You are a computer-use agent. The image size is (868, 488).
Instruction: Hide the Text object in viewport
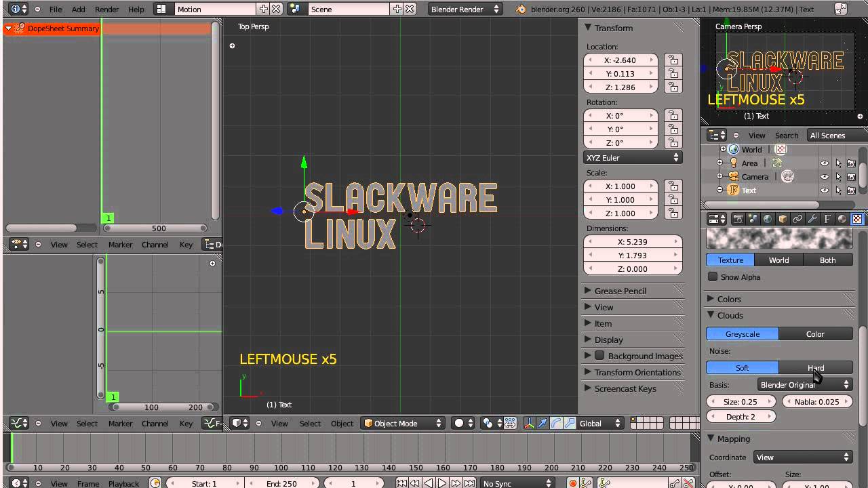tap(825, 190)
